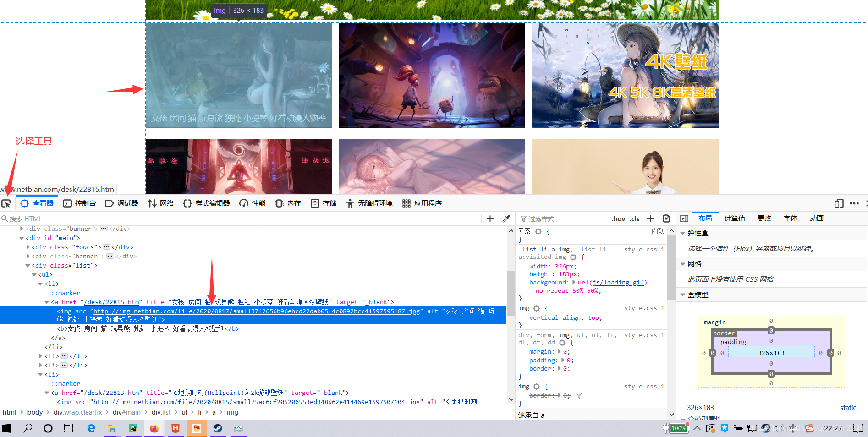Screen dimensions: 868x437
Task: Open the 样式编辑器 style editor tab
Action: click(x=206, y=203)
